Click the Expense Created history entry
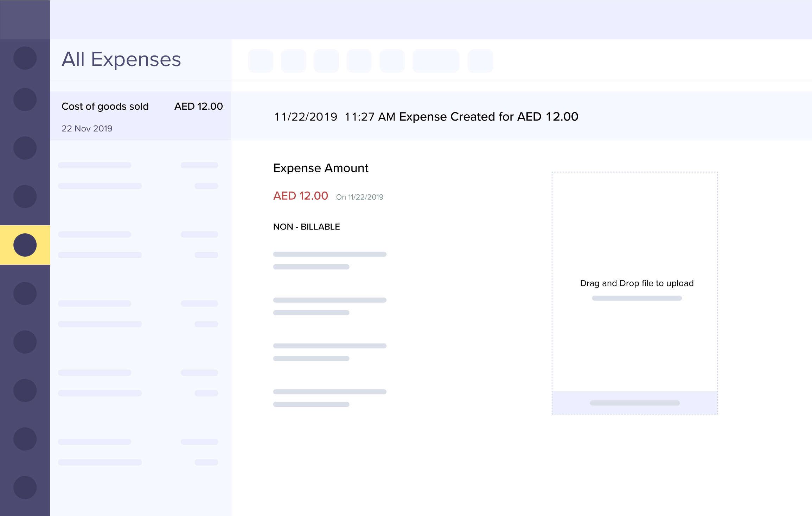812x516 pixels. tap(426, 117)
